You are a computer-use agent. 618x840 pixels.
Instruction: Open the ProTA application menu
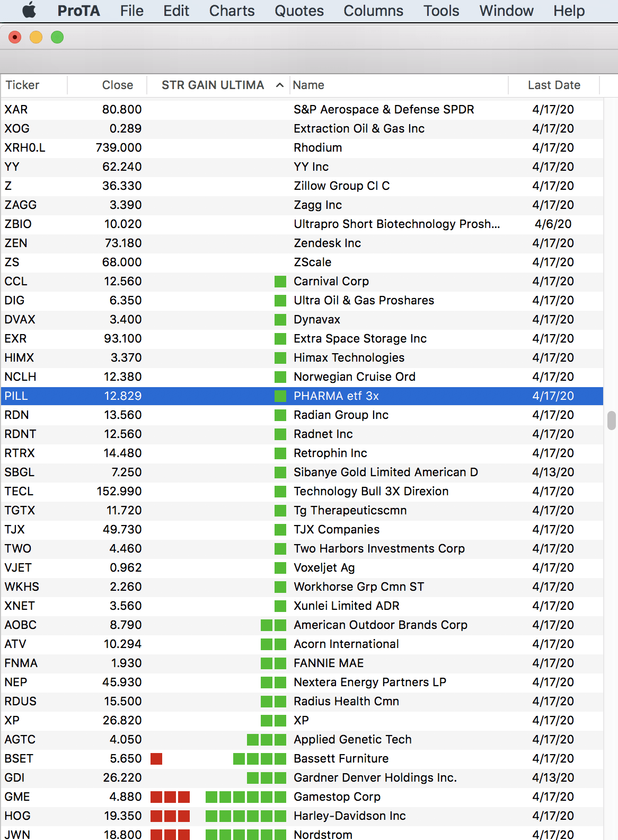[78, 11]
